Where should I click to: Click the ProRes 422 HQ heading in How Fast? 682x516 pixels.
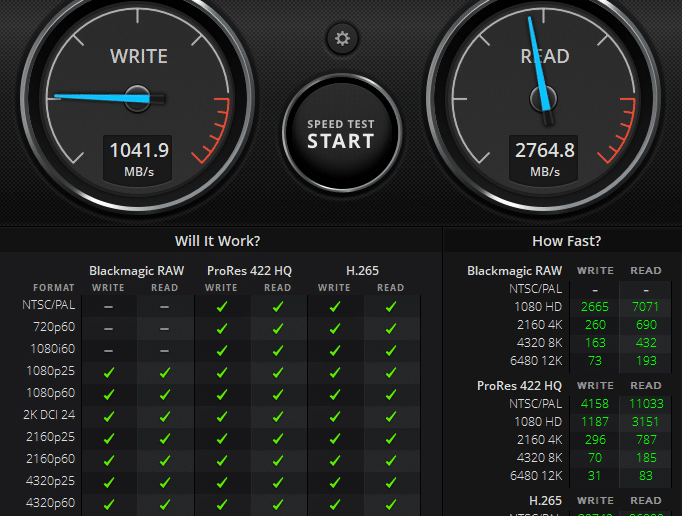point(519,385)
